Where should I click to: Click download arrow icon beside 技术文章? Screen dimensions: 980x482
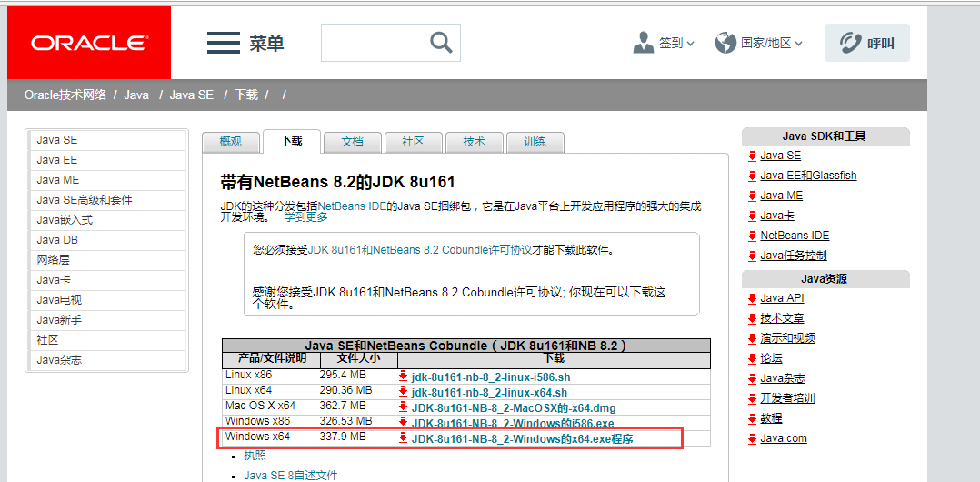(x=752, y=318)
